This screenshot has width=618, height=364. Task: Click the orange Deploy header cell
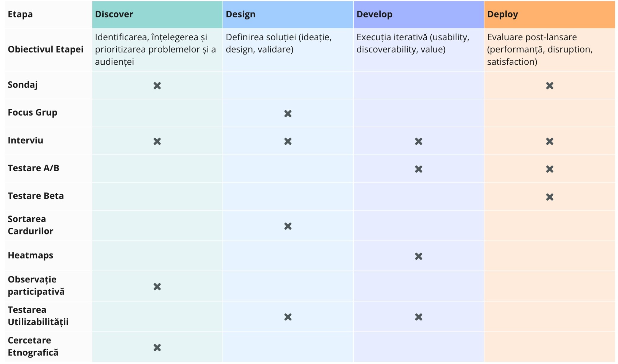549,14
